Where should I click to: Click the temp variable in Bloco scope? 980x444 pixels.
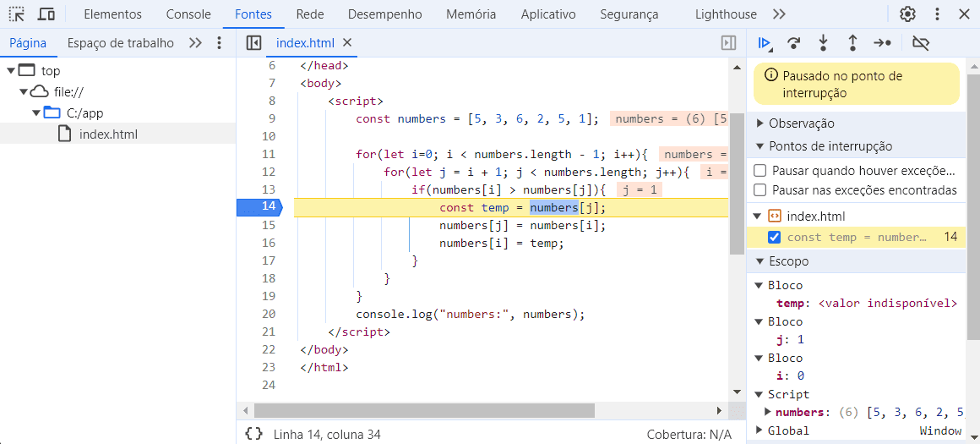click(x=789, y=304)
